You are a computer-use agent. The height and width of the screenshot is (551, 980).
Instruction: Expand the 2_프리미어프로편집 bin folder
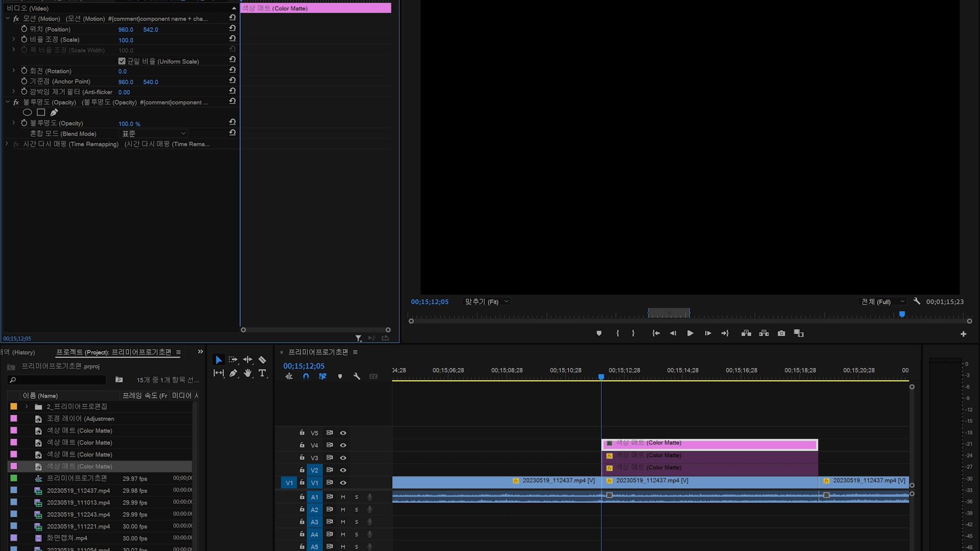(x=27, y=407)
